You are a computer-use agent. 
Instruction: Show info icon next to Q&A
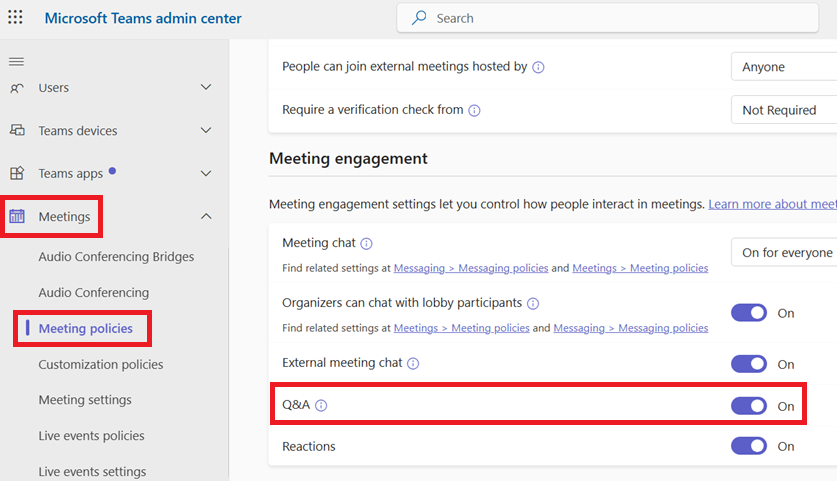pyautogui.click(x=321, y=406)
